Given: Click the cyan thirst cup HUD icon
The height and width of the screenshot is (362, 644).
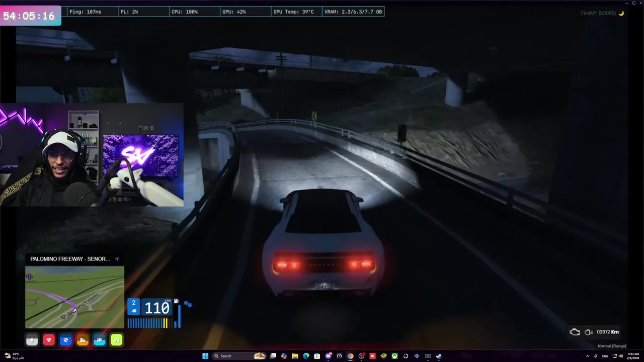Looking at the screenshot, I should (x=99, y=340).
